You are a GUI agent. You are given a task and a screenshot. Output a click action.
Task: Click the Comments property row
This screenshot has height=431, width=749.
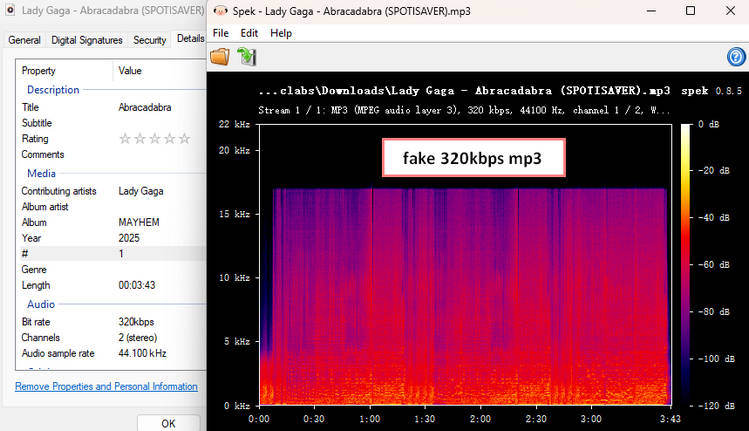(111, 154)
